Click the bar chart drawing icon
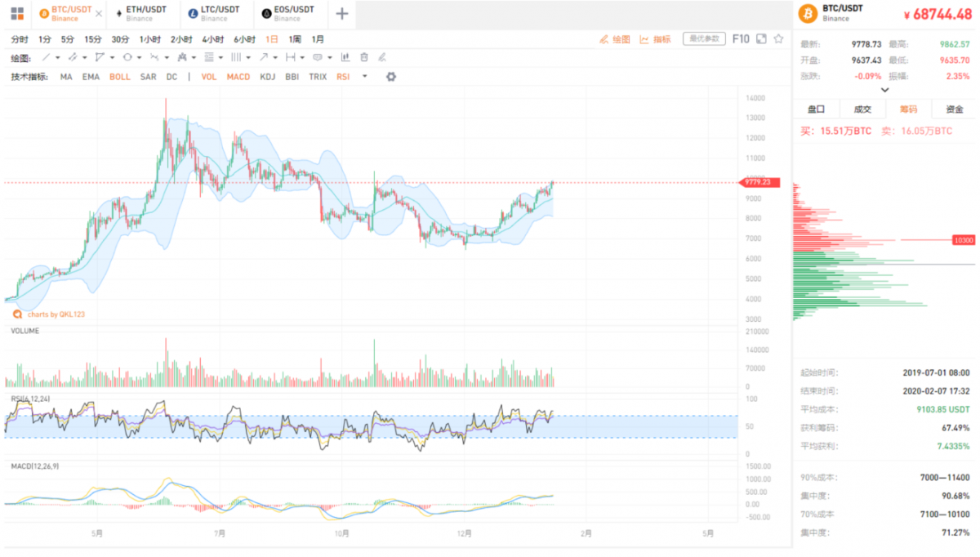980x557 pixels. coord(345,57)
